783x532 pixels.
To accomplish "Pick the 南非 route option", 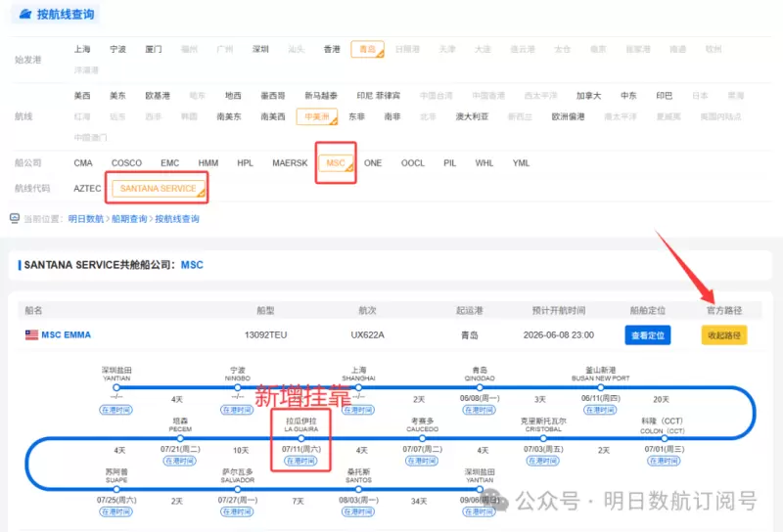I will click(x=392, y=116).
